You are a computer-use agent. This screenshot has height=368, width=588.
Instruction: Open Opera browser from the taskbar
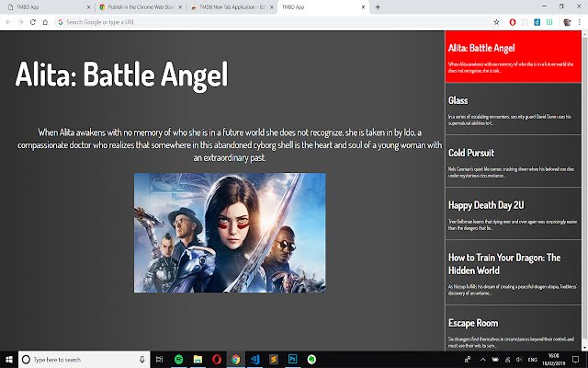(x=217, y=360)
